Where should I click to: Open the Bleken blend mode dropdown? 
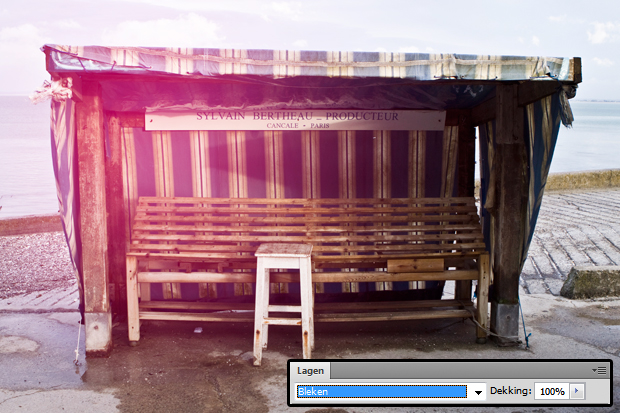click(x=478, y=392)
